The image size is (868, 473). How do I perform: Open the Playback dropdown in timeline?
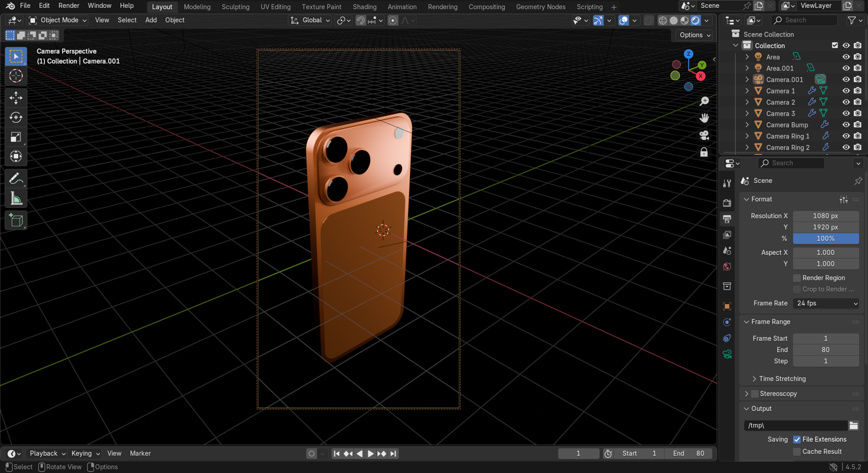coord(47,454)
